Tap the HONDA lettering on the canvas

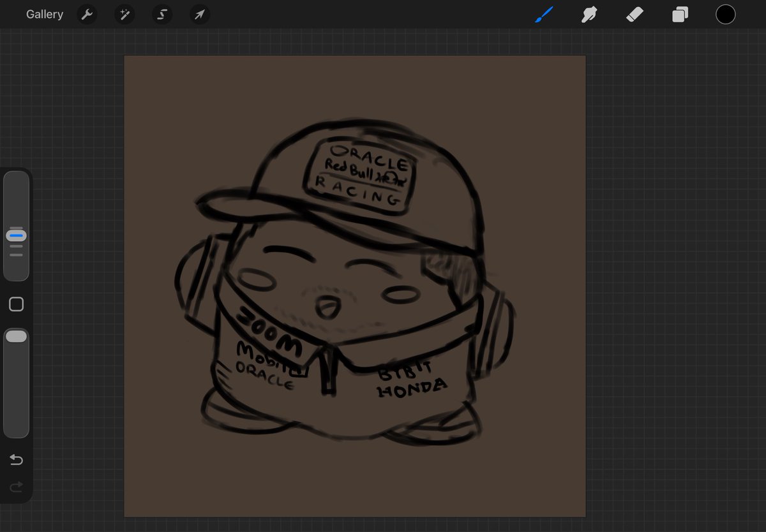pyautogui.click(x=412, y=387)
